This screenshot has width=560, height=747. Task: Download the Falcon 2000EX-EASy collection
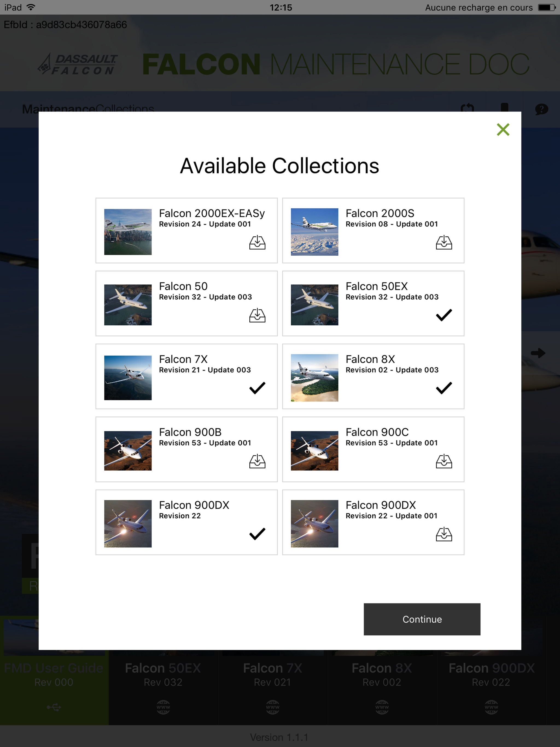pyautogui.click(x=257, y=243)
